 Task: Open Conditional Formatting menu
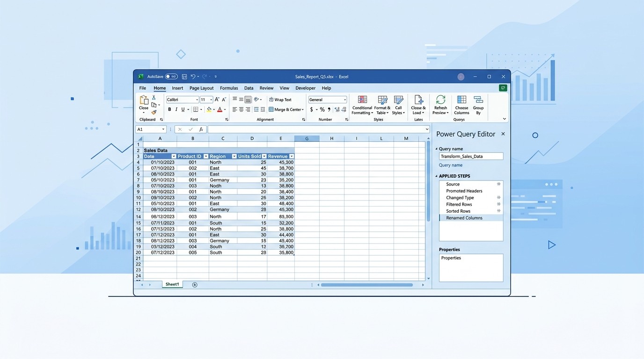pyautogui.click(x=362, y=105)
